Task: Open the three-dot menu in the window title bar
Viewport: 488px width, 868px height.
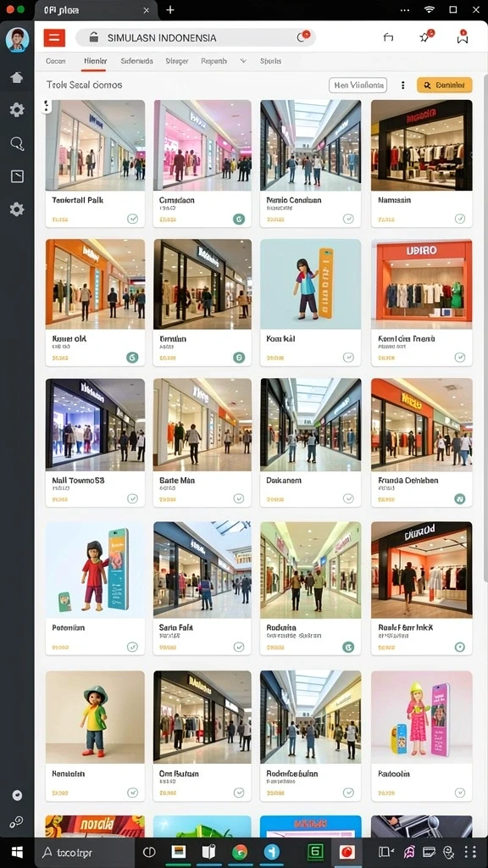Action: (405, 10)
